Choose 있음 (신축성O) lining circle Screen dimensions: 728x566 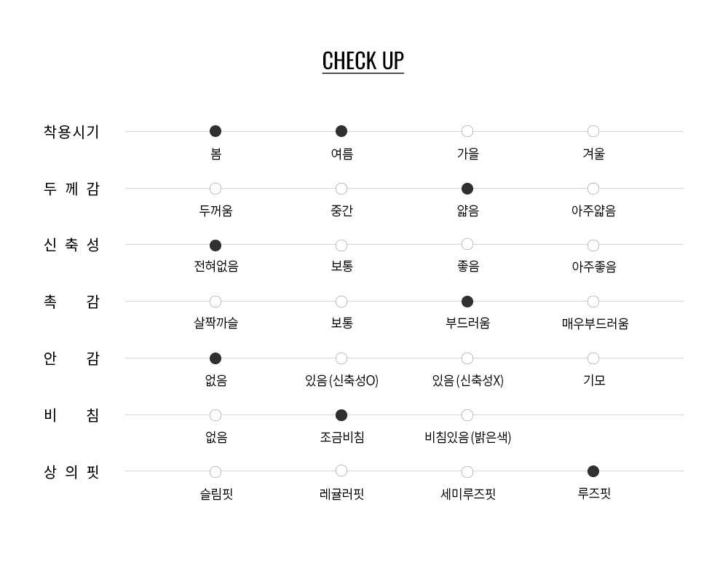click(341, 358)
